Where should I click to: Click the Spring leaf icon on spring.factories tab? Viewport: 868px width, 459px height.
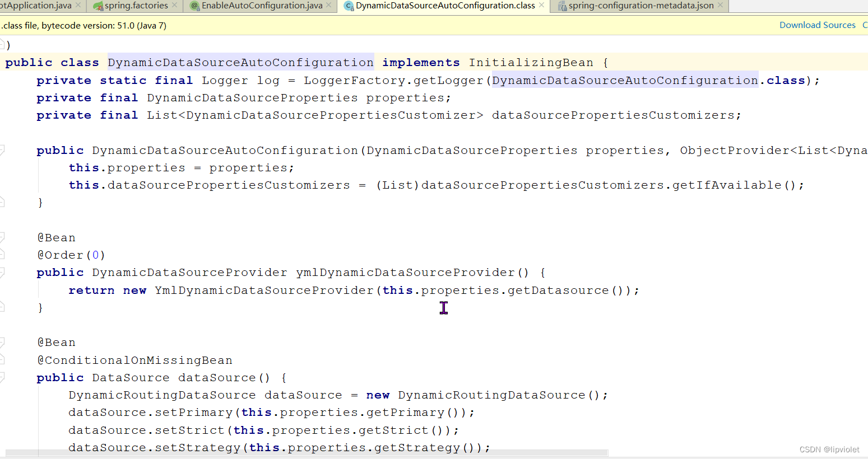(x=98, y=6)
